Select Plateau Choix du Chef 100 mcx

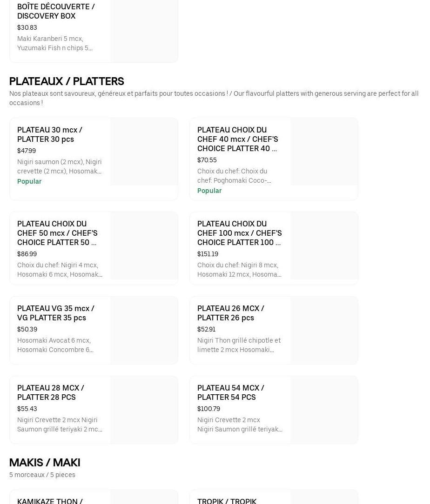point(239,233)
